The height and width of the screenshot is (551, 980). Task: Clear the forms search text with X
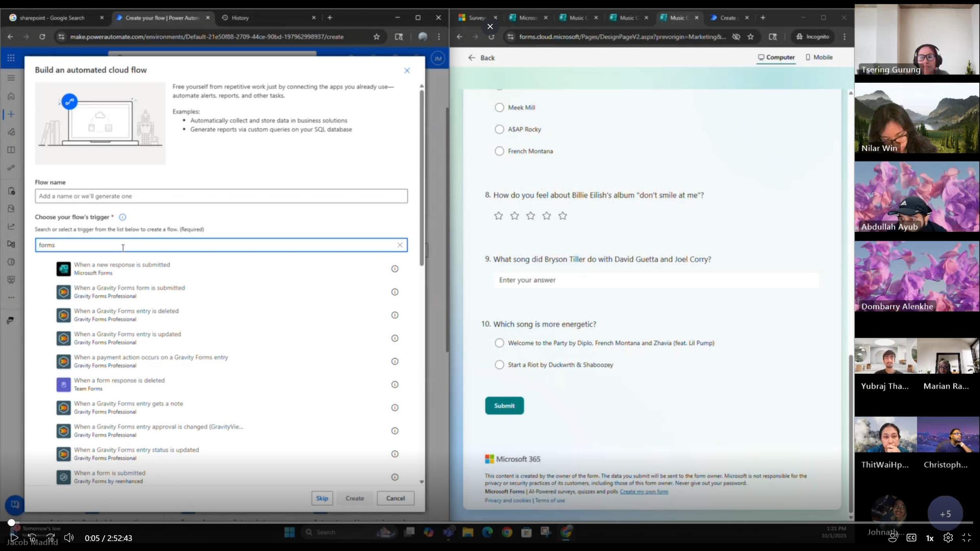[399, 245]
